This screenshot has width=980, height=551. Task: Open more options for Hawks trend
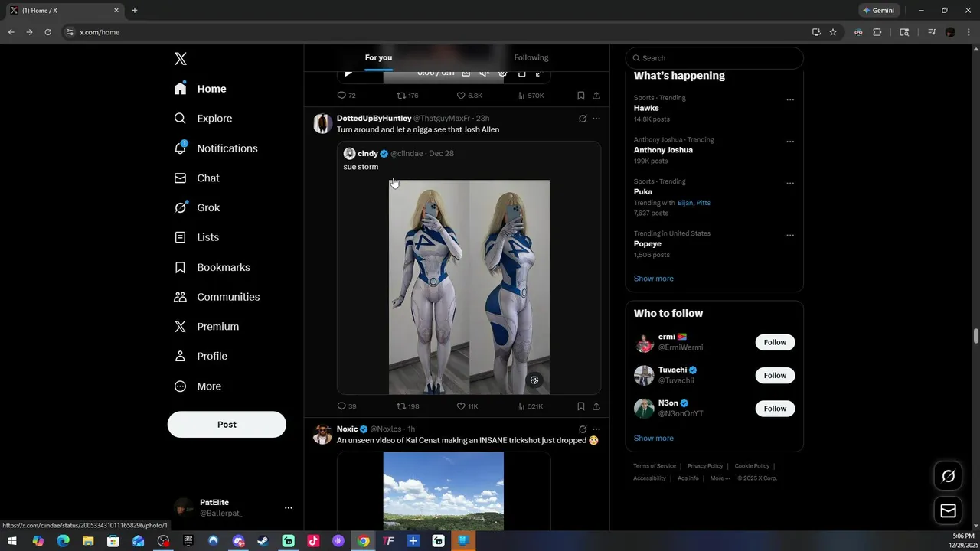click(x=790, y=99)
